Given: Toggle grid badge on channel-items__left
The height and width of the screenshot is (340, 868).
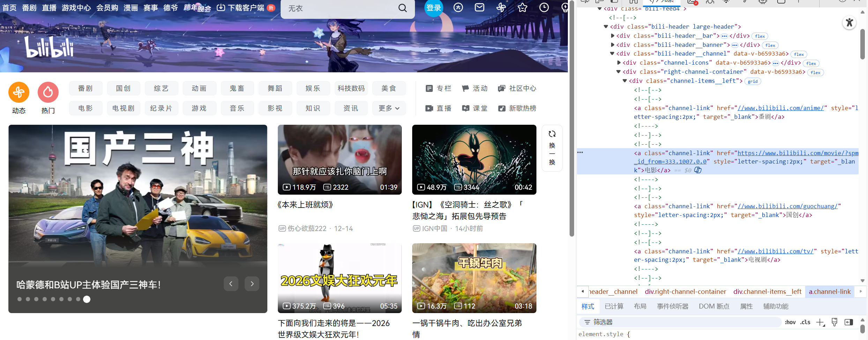Looking at the screenshot, I should coord(753,81).
